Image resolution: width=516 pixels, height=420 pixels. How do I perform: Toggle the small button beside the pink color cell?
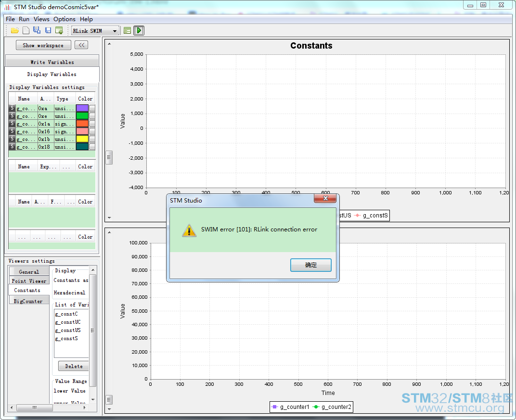[92, 131]
